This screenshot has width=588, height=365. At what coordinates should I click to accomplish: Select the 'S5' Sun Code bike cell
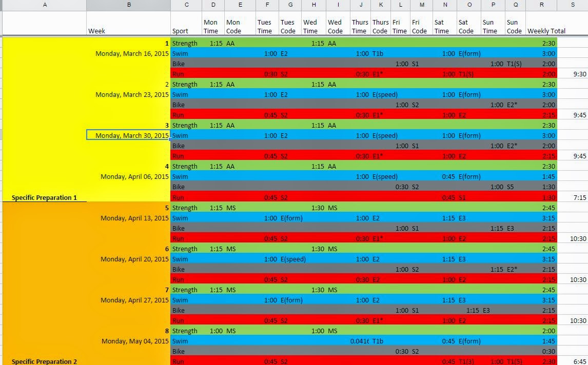(x=516, y=187)
